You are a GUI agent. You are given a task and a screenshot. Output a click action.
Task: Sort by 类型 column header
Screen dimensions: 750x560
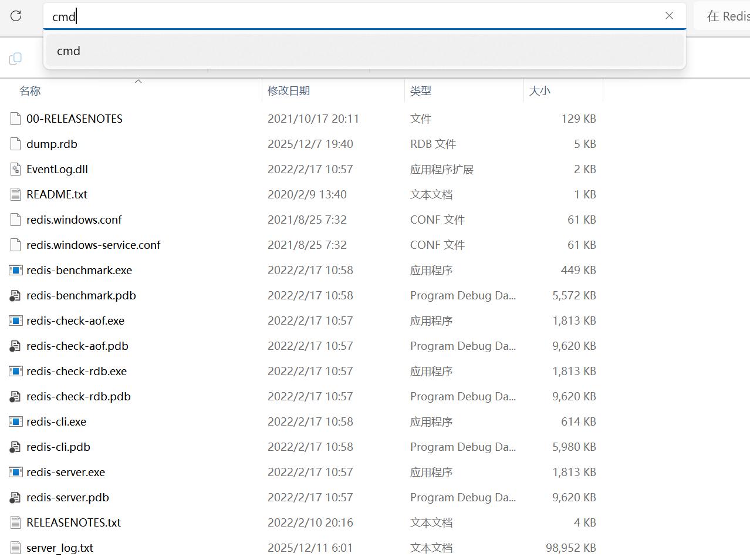420,90
